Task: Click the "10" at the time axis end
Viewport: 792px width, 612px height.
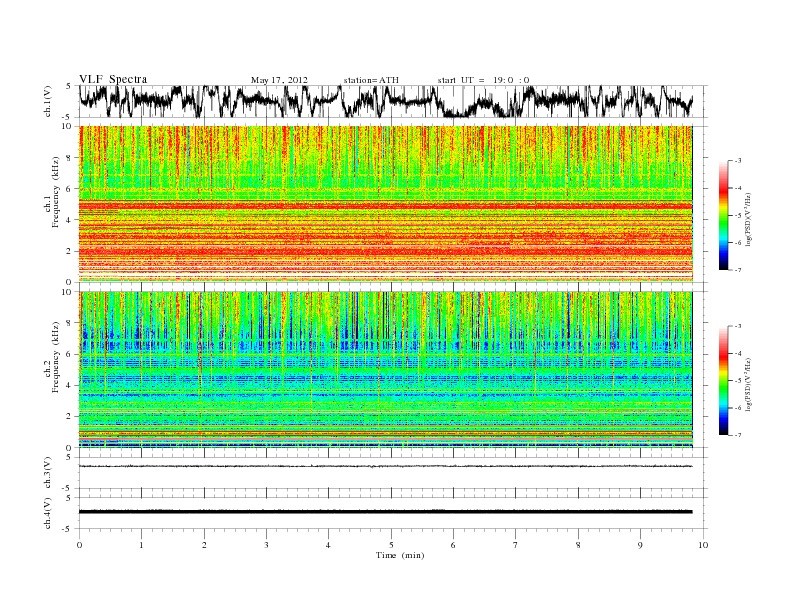Action: pyautogui.click(x=703, y=545)
